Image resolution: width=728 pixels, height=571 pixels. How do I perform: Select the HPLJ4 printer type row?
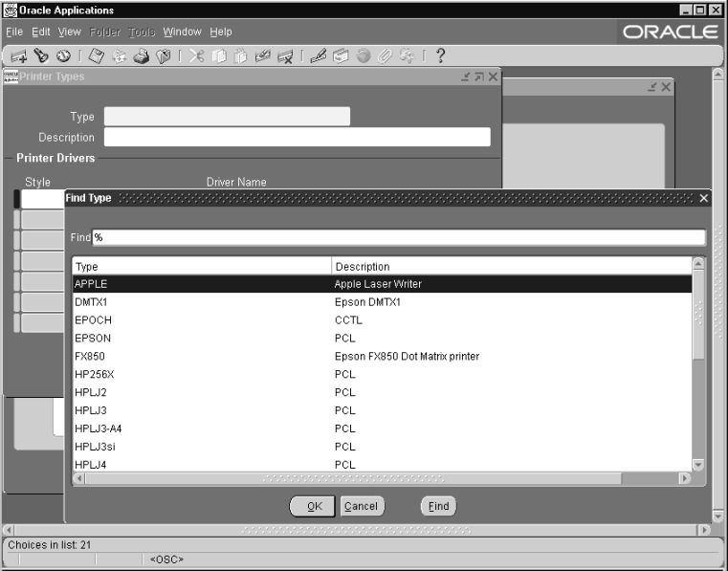(382, 464)
